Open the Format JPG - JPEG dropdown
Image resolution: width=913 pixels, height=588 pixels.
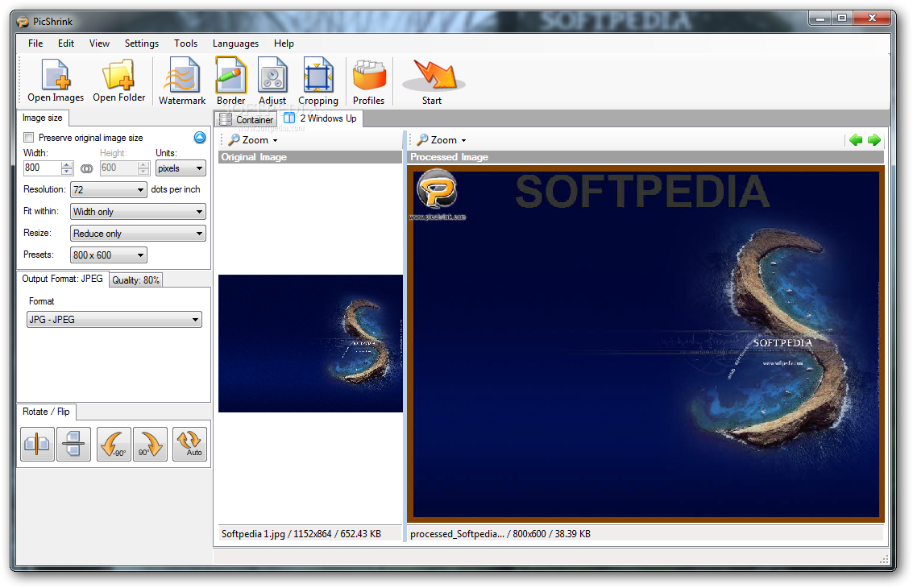tap(114, 320)
